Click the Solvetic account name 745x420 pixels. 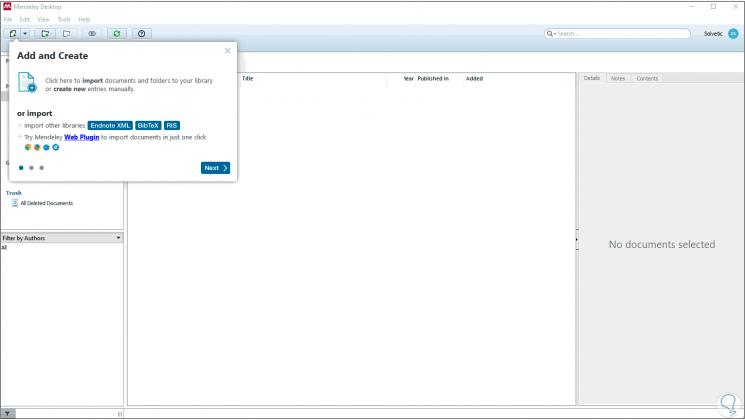click(713, 34)
